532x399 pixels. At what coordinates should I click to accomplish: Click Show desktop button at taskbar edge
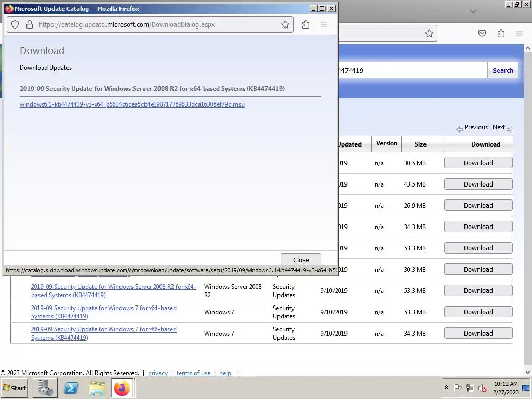(x=527, y=388)
